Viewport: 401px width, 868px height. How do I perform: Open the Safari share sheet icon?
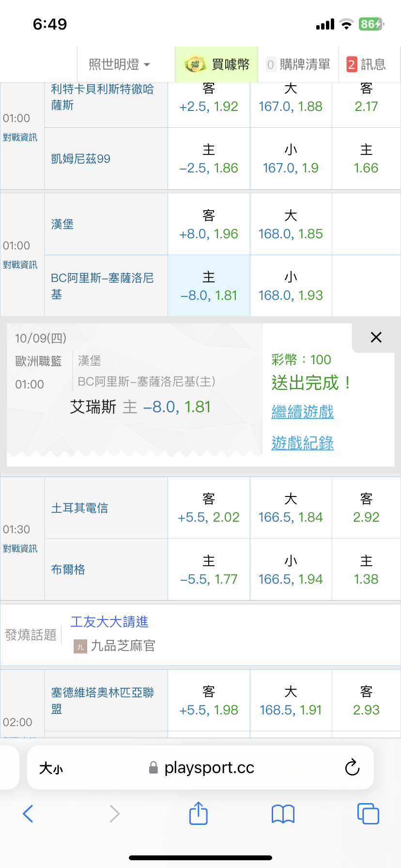pyautogui.click(x=198, y=813)
